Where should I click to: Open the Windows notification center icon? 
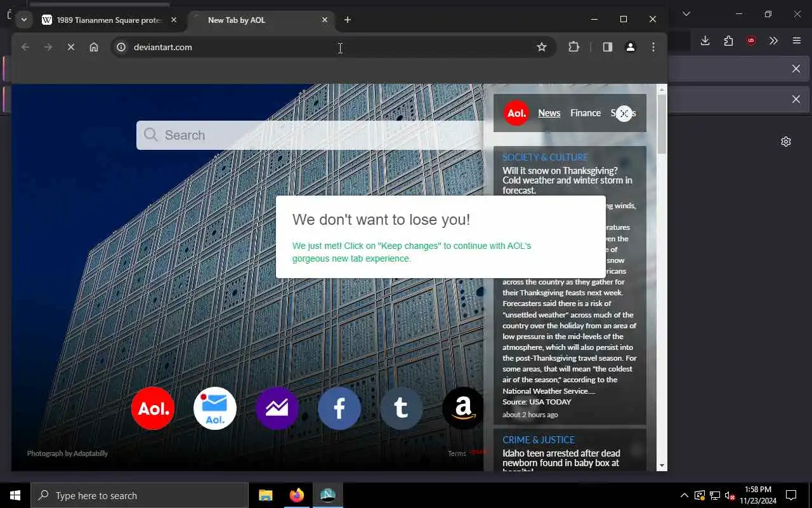tap(791, 495)
